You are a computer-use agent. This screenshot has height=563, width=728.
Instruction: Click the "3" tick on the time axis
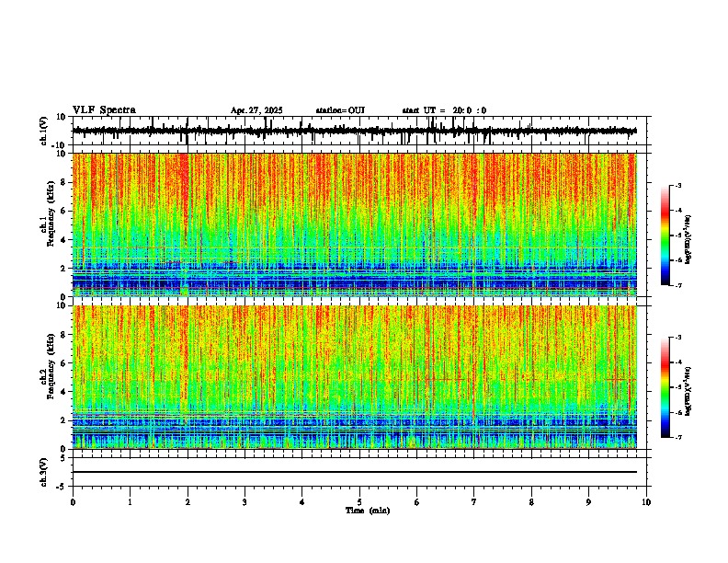click(245, 502)
